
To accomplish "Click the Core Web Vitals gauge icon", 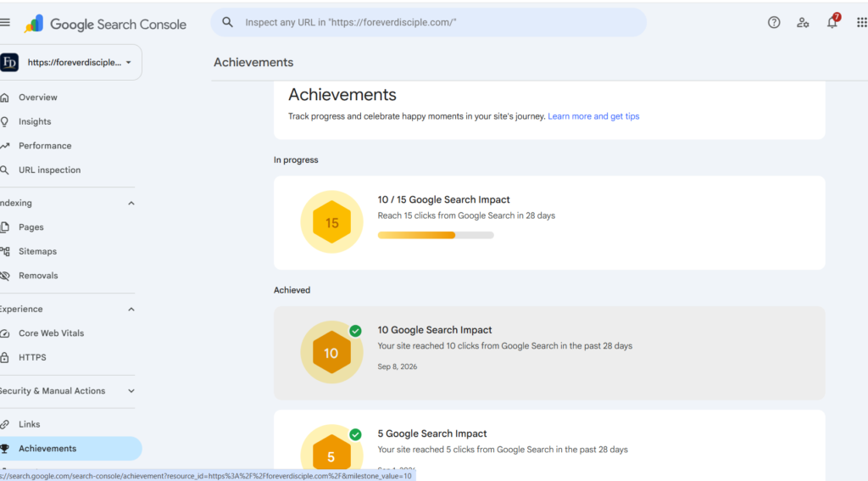I will point(4,333).
